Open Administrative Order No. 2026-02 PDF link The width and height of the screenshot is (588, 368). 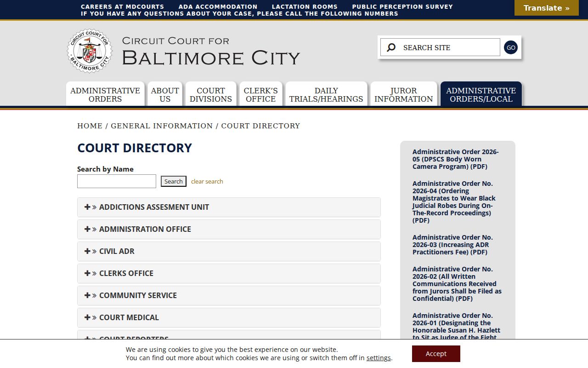pyautogui.click(x=457, y=284)
